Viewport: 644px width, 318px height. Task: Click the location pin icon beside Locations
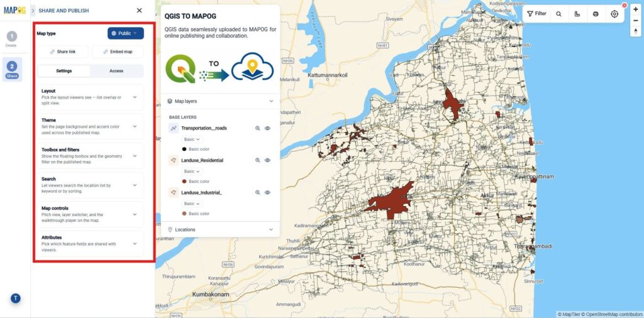pos(170,229)
